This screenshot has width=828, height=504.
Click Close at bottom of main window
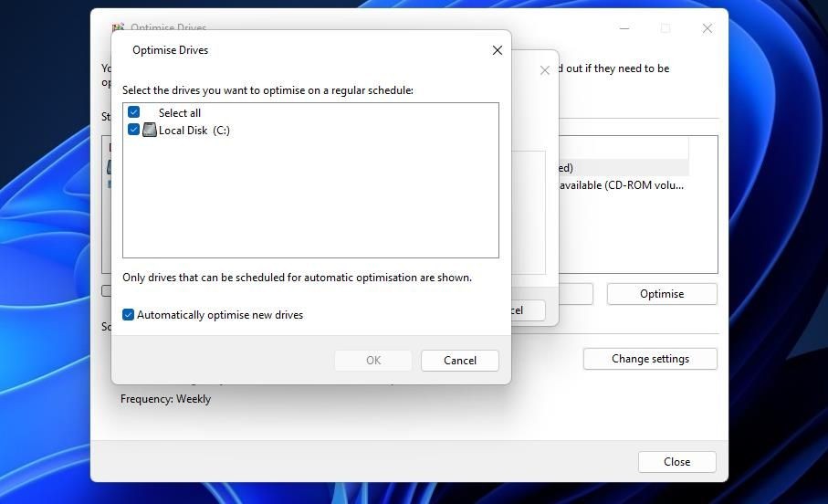[677, 462]
